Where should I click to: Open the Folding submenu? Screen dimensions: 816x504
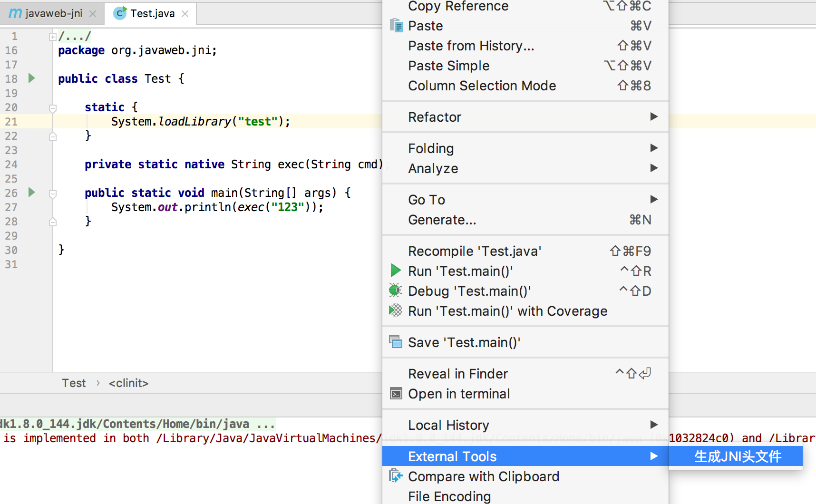[x=525, y=148]
